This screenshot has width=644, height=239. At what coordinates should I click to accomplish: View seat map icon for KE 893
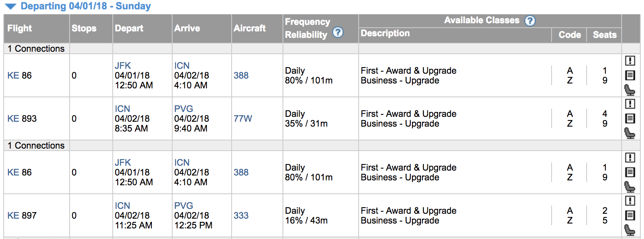click(630, 133)
